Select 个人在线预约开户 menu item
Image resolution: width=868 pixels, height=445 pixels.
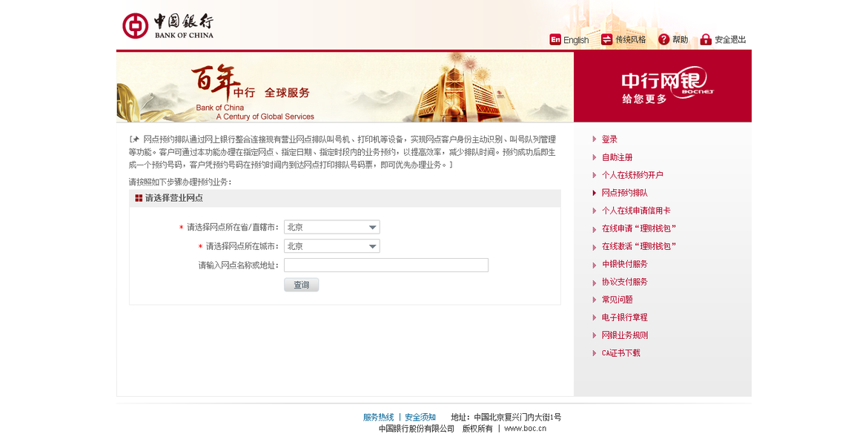point(632,175)
